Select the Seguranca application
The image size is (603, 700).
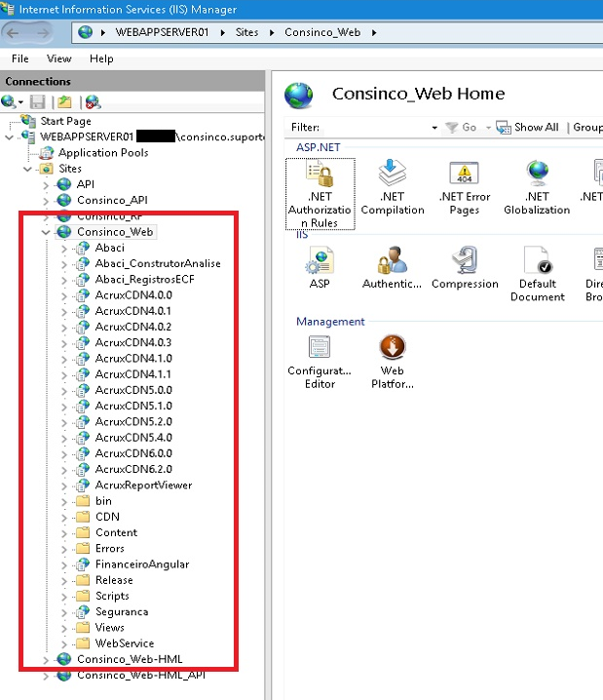pos(122,611)
